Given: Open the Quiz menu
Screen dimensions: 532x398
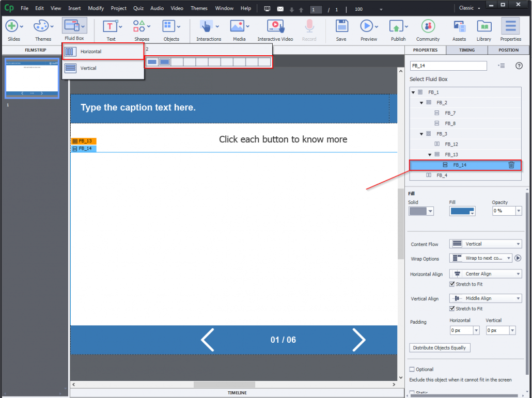Looking at the screenshot, I should pos(137,8).
